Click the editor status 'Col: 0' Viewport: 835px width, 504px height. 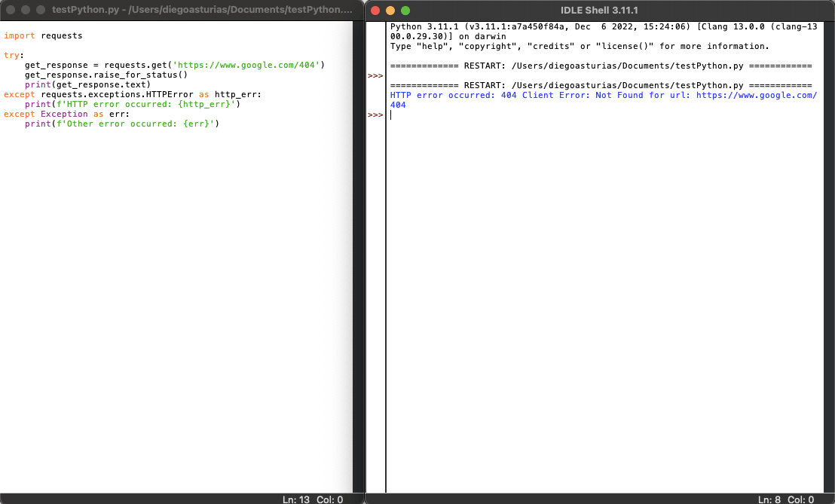[x=329, y=499]
